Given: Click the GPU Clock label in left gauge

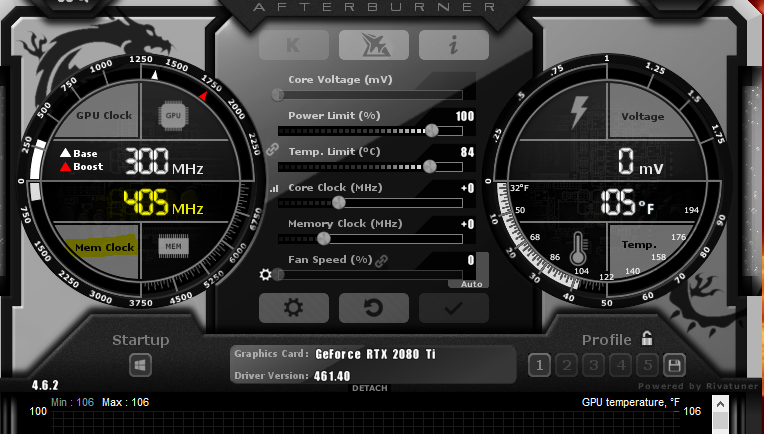Looking at the screenshot, I should (104, 115).
